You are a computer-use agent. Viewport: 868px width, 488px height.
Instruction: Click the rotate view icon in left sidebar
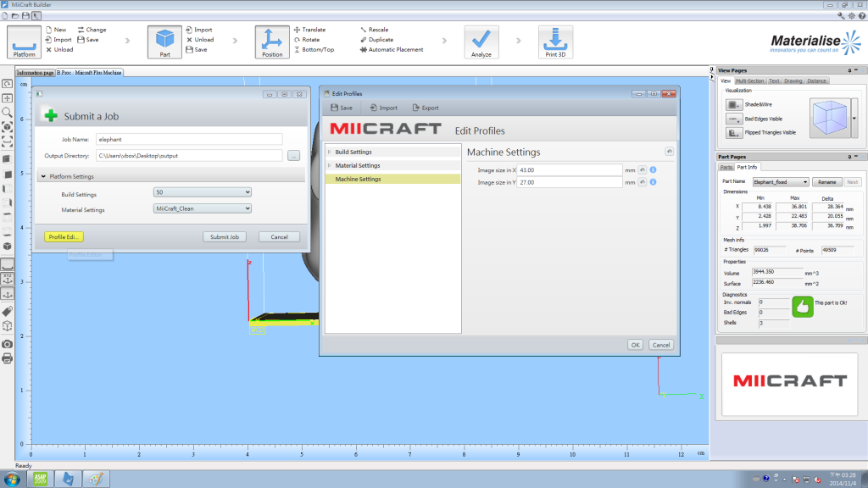tap(7, 84)
